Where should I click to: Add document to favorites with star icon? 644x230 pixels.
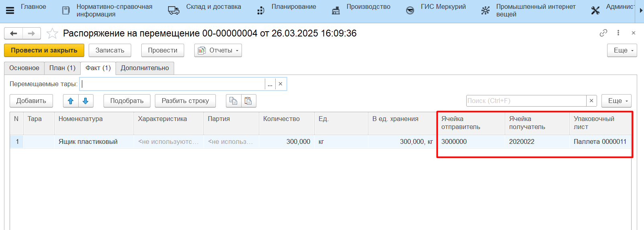tap(52, 33)
